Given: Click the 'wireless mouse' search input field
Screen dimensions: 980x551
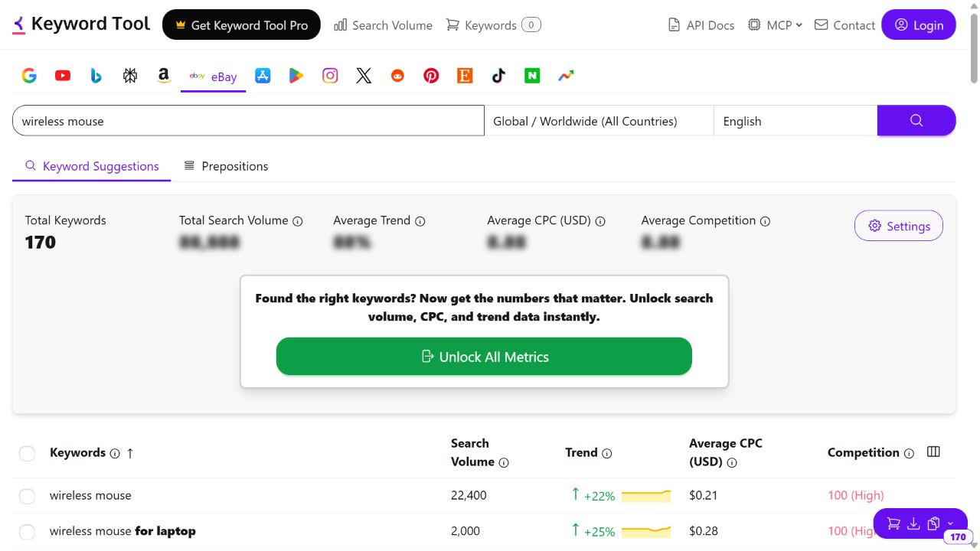Looking at the screenshot, I should click(x=248, y=121).
